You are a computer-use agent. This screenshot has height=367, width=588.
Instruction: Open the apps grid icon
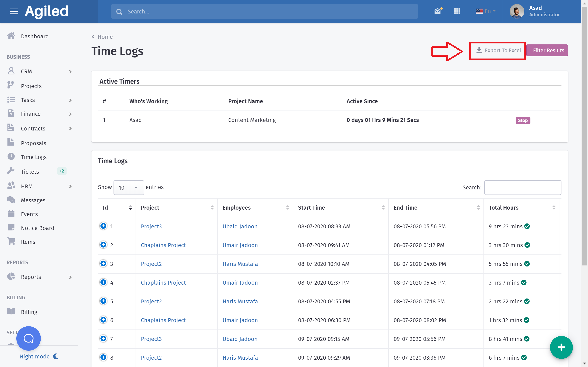click(457, 11)
